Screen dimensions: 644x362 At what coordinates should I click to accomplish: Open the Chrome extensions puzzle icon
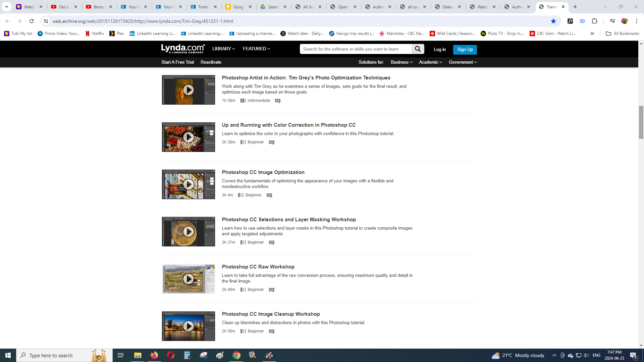click(x=594, y=21)
